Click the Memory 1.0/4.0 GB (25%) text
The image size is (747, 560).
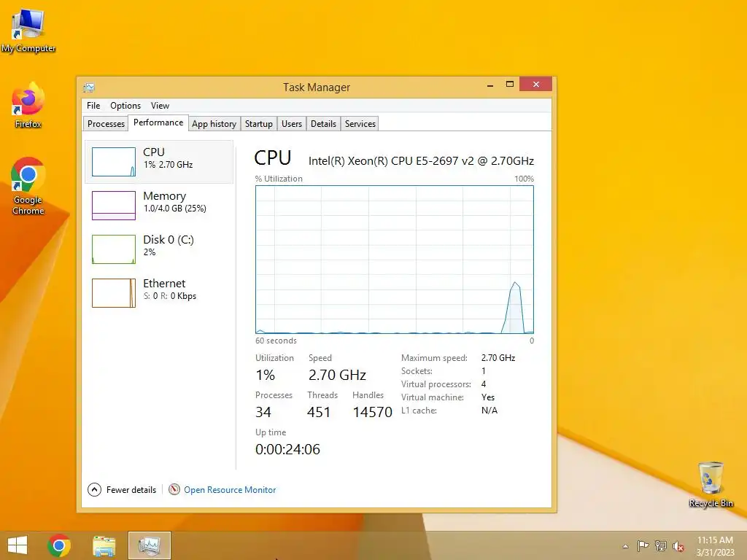coord(175,209)
